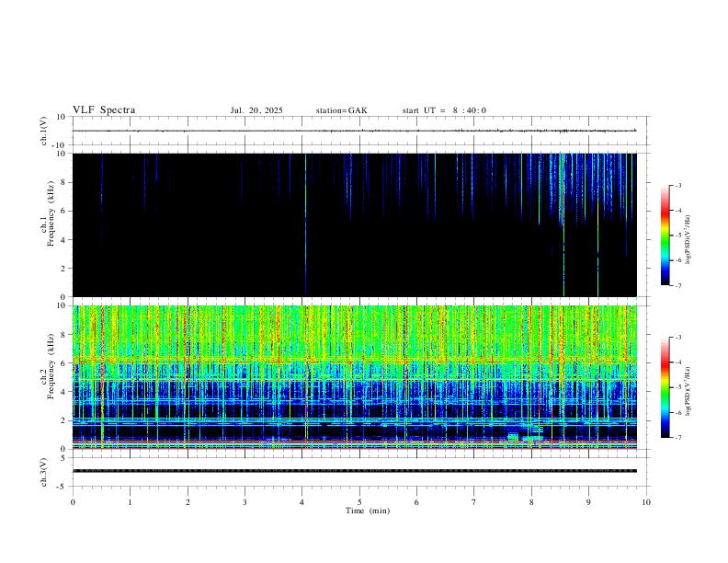The width and height of the screenshot is (728, 563).
Task: Click tick label "10" on the Time axis
Action: coord(646,502)
